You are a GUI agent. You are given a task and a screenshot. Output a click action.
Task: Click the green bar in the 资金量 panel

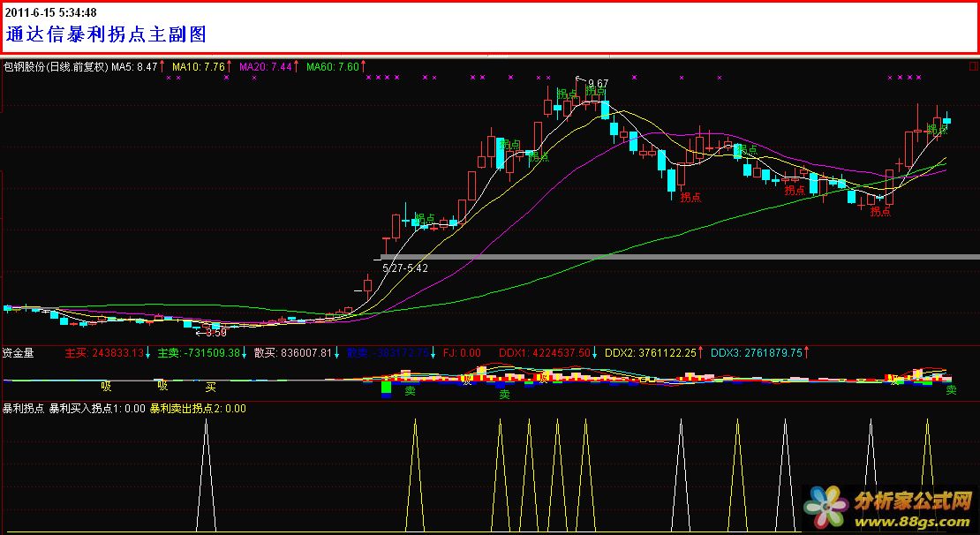[386, 387]
